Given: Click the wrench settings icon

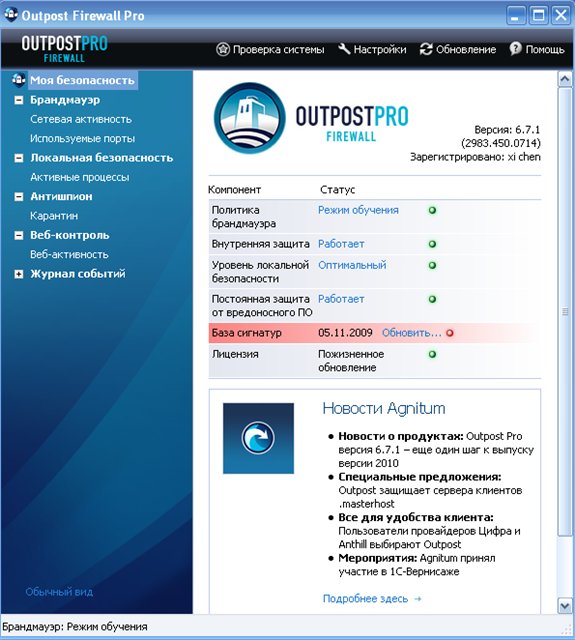Looking at the screenshot, I should click(x=344, y=49).
